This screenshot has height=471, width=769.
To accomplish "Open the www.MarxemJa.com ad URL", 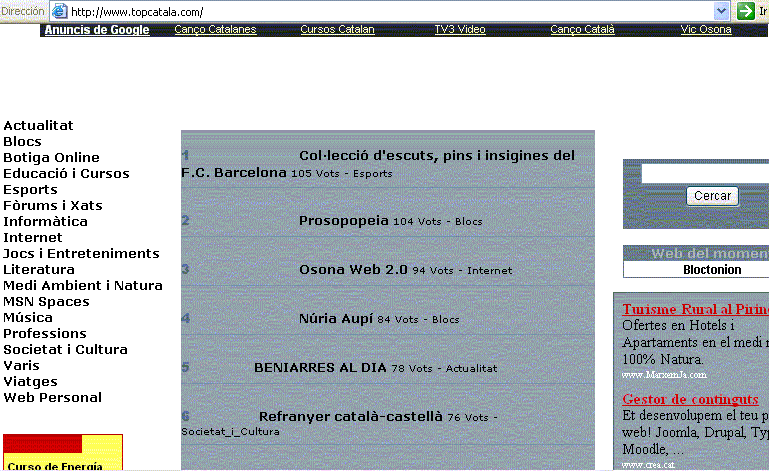I will coord(664,375).
